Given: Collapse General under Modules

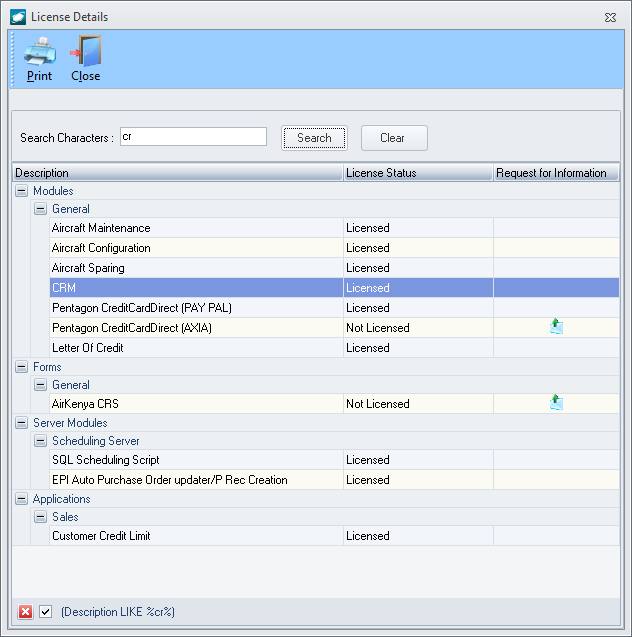Looking at the screenshot, I should click(40, 209).
